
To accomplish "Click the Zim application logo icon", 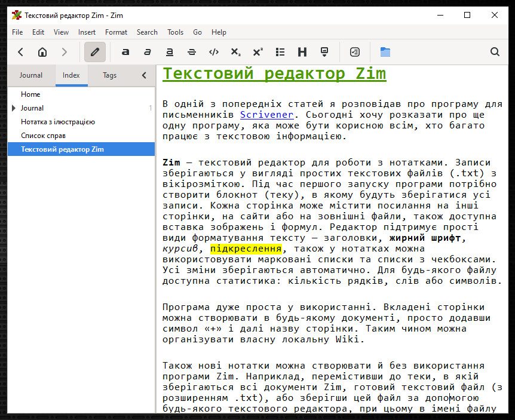I will 16,15.
